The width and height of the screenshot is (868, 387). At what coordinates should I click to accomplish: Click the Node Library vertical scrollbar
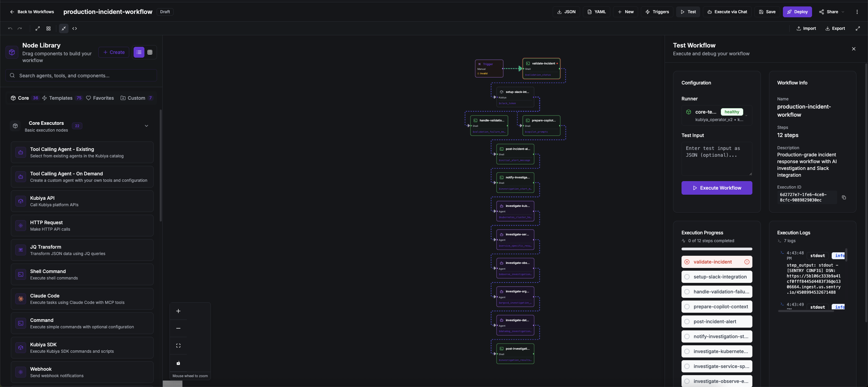click(x=160, y=166)
